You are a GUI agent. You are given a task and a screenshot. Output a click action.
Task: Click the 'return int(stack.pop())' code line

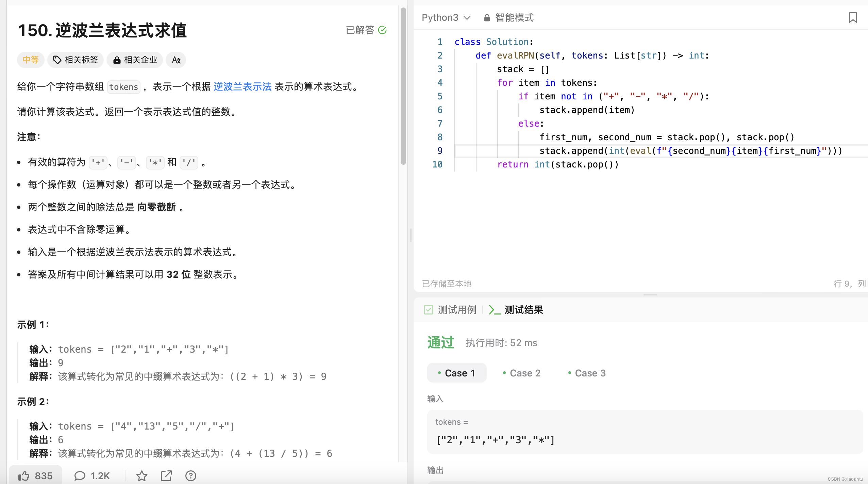[x=558, y=164]
